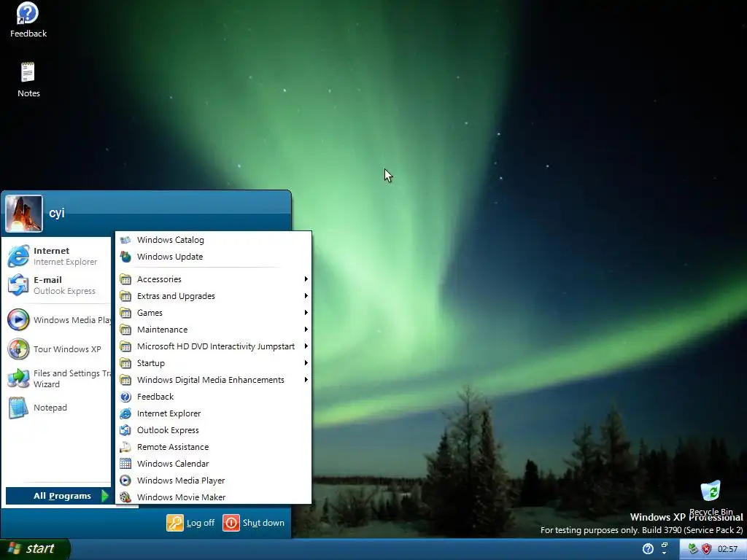Image resolution: width=747 pixels, height=560 pixels.
Task: Open Files and Settings Transfer Wizard icon
Action: (x=18, y=378)
